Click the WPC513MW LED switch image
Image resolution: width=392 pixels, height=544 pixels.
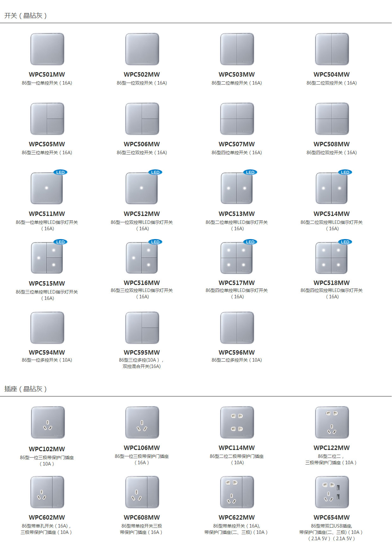(x=237, y=188)
